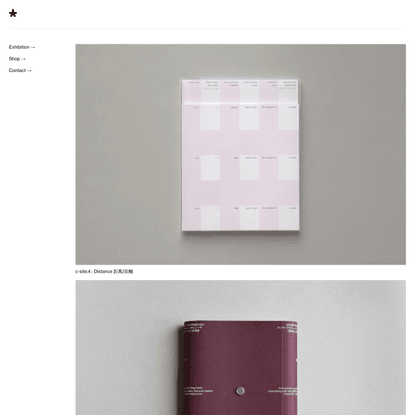
Task: Select the bottom row of the pink poster
Action: click(x=240, y=217)
